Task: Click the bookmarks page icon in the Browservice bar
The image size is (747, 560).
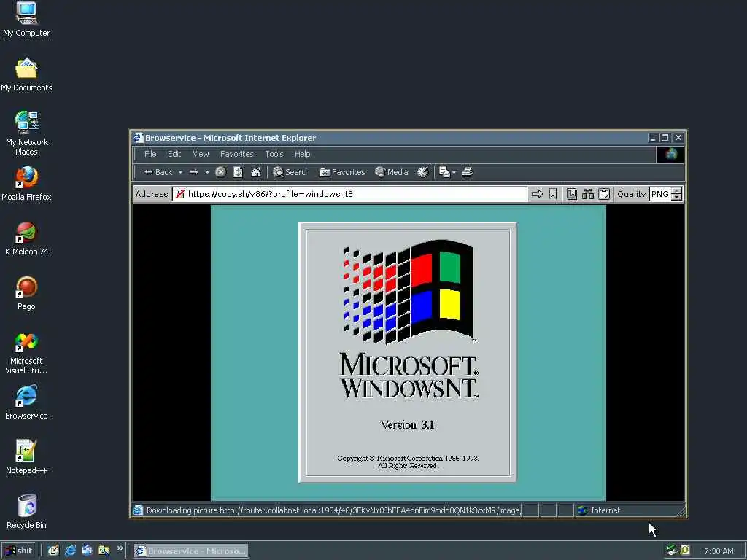Action: [x=572, y=194]
